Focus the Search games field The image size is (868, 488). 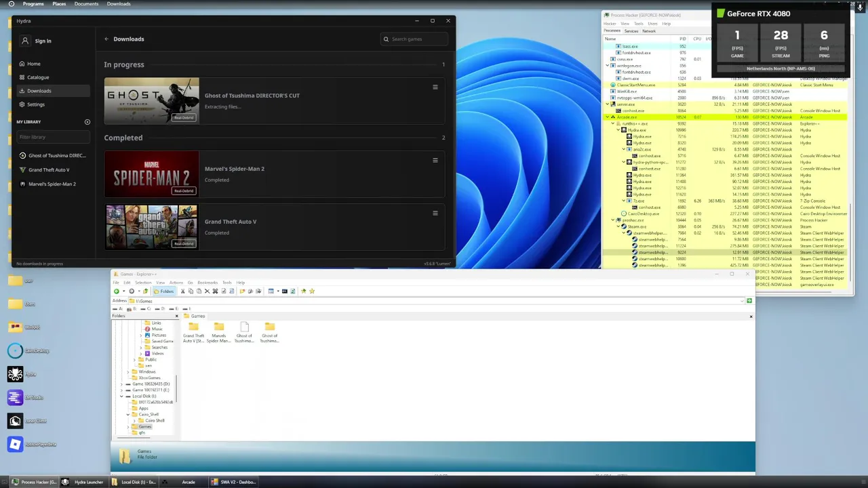click(x=414, y=39)
